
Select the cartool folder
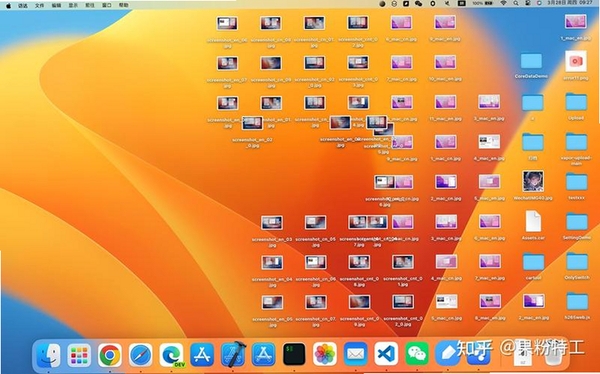(533, 262)
